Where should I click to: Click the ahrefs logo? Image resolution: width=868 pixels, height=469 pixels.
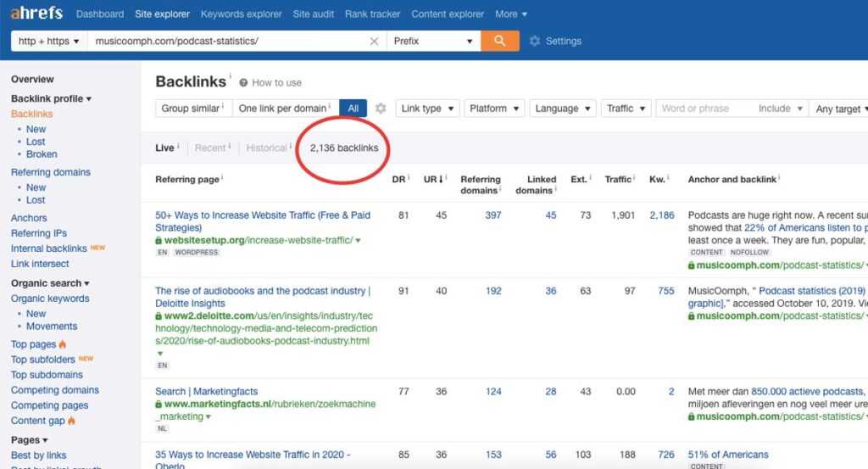tap(36, 13)
